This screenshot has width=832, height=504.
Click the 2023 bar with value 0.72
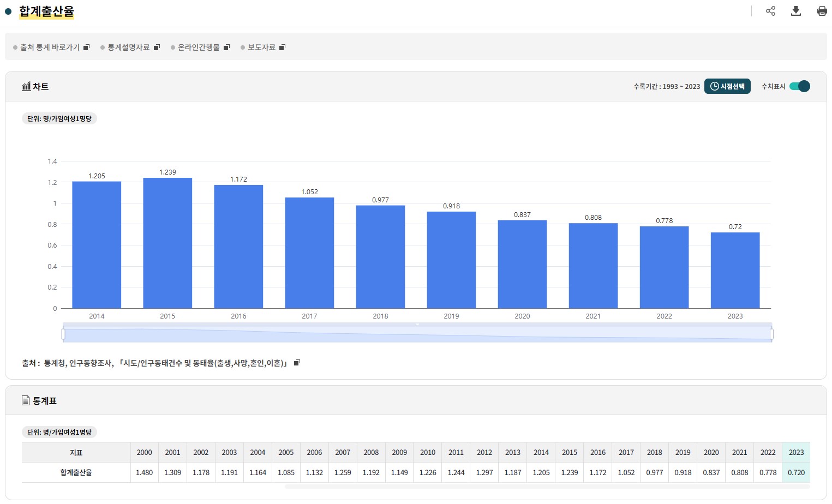(735, 271)
